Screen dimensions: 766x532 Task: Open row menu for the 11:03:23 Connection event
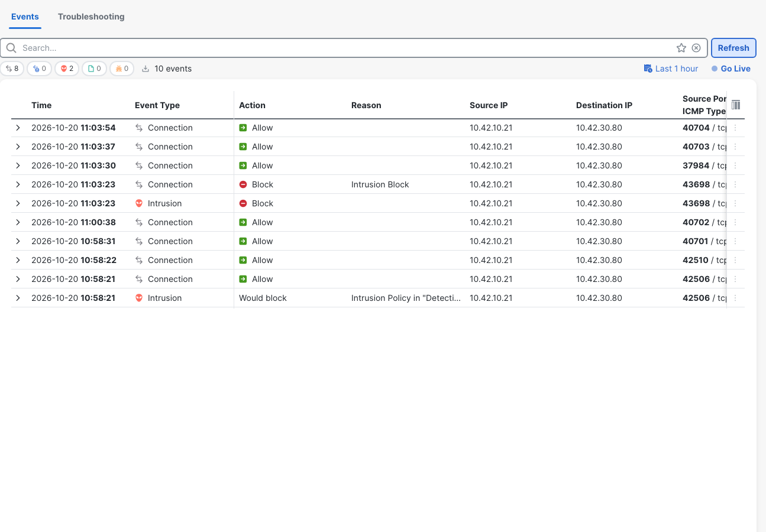[735, 184]
